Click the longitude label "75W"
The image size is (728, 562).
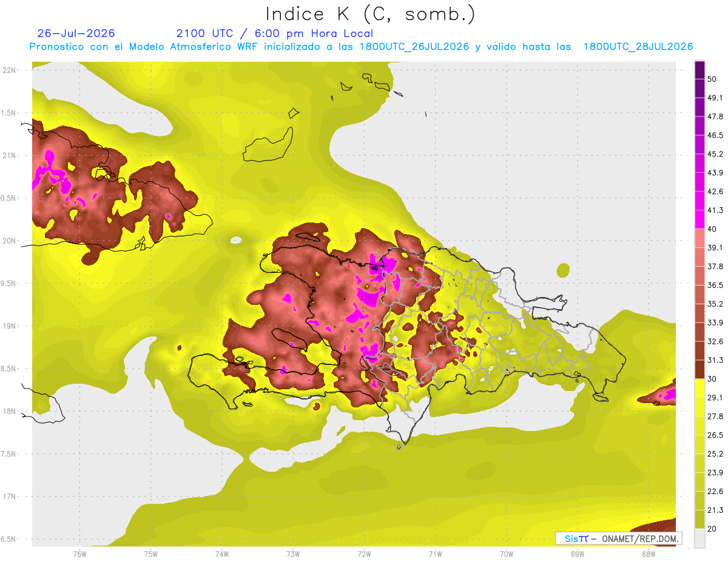(x=150, y=554)
